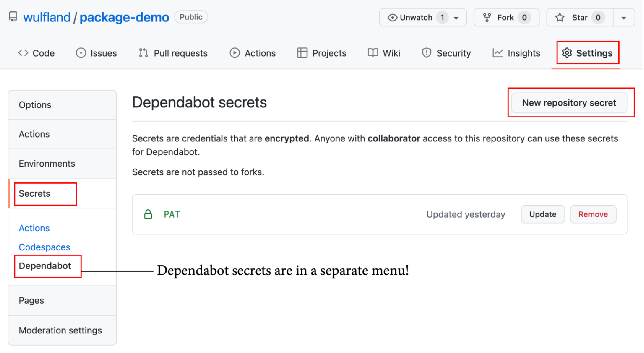Open the Insights tab
644x353 pixels.
[516, 53]
